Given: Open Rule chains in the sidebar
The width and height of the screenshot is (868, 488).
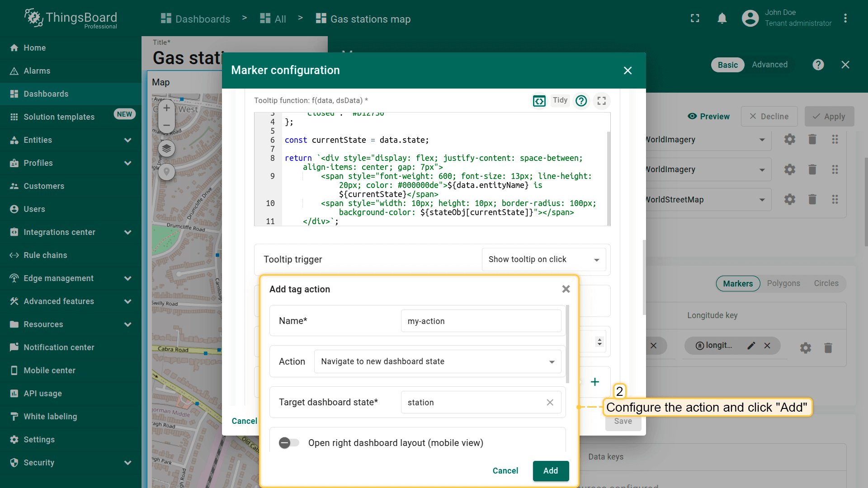Looking at the screenshot, I should [45, 255].
